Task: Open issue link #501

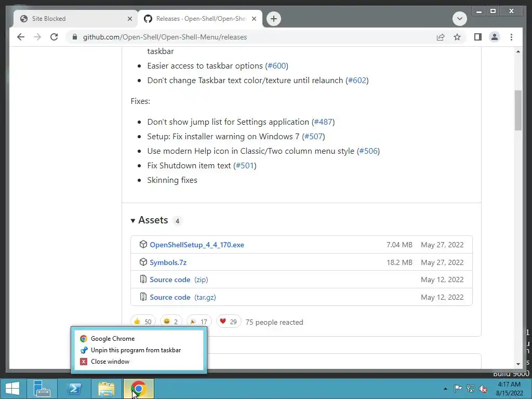Action: pos(245,166)
